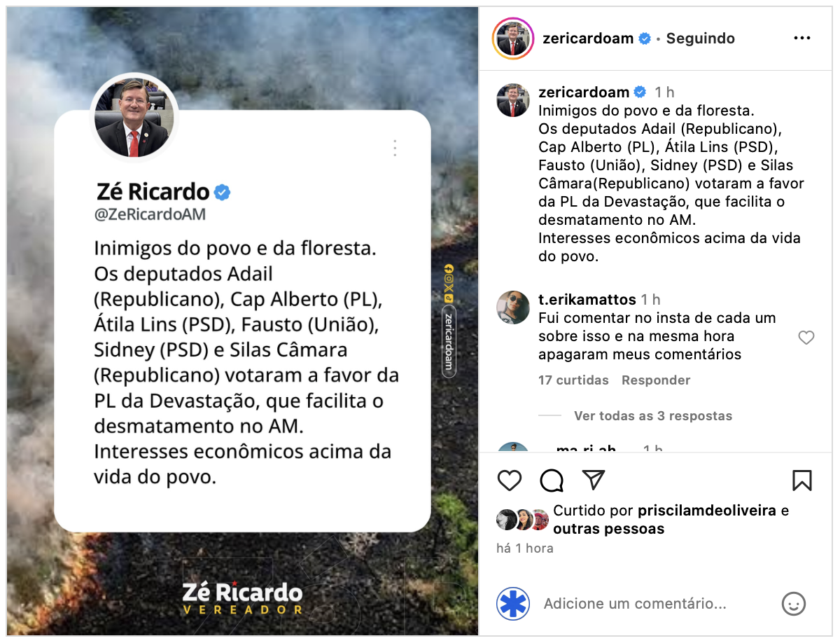
Task: Open zericardoam username in caption
Action: point(584,92)
